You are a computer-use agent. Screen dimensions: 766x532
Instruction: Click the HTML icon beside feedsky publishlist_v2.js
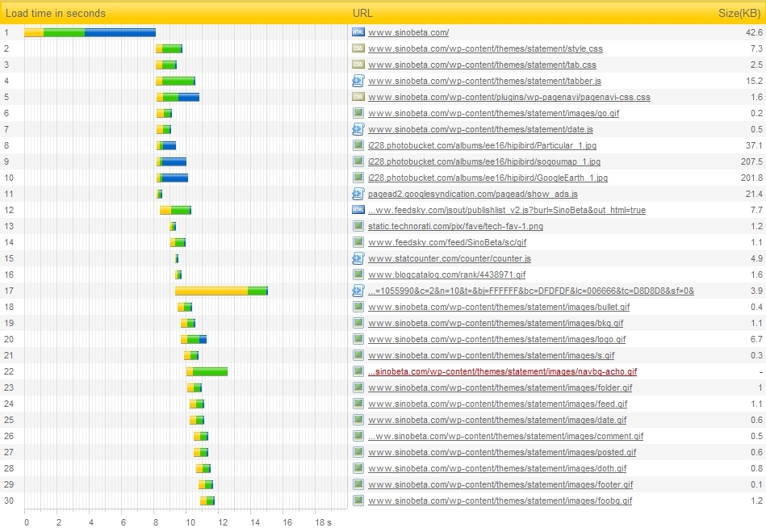358,210
